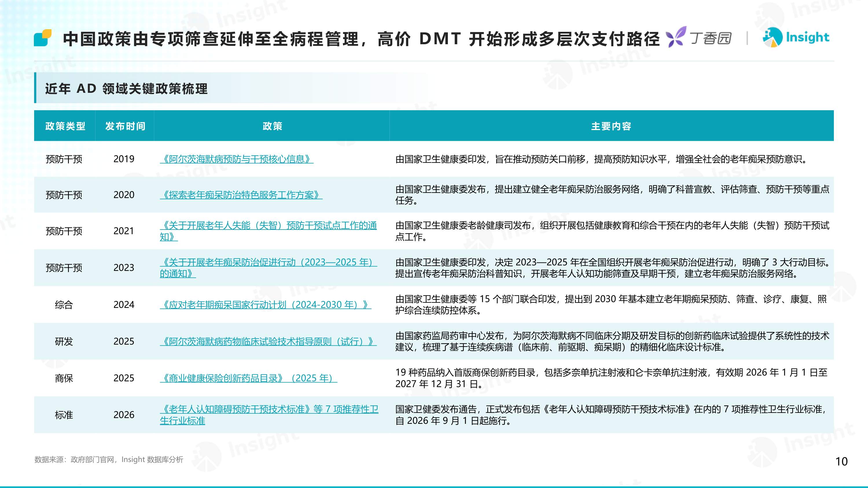
Task: Click the 发布时间 column header
Action: (x=125, y=126)
